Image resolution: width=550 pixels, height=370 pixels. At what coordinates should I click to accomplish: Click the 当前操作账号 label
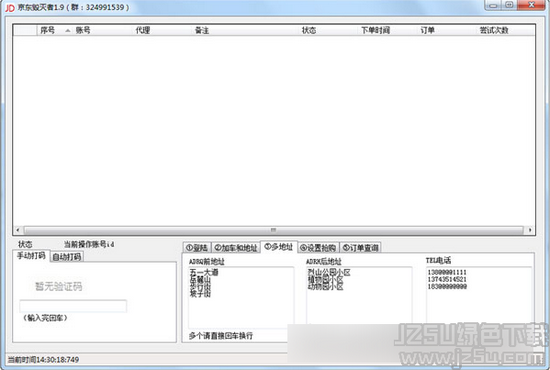89,244
